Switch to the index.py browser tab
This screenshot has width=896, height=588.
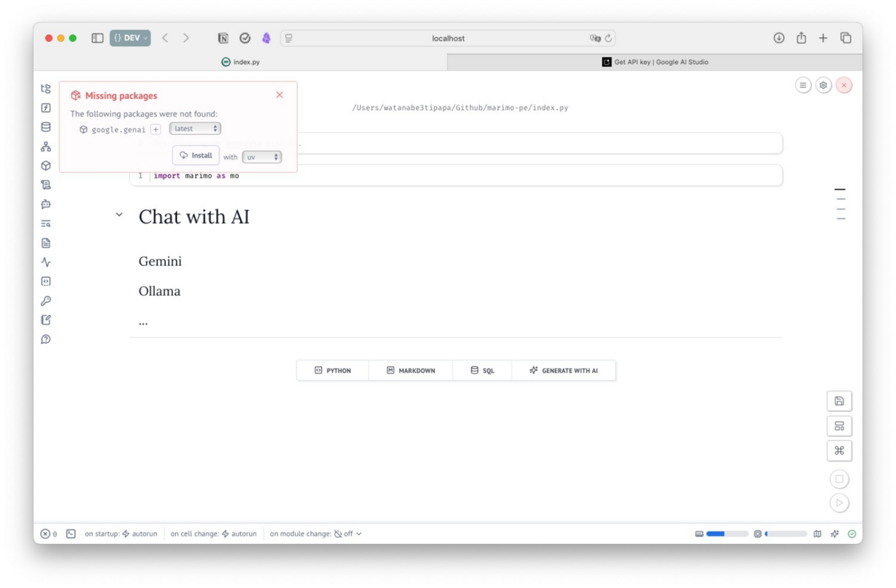point(240,62)
